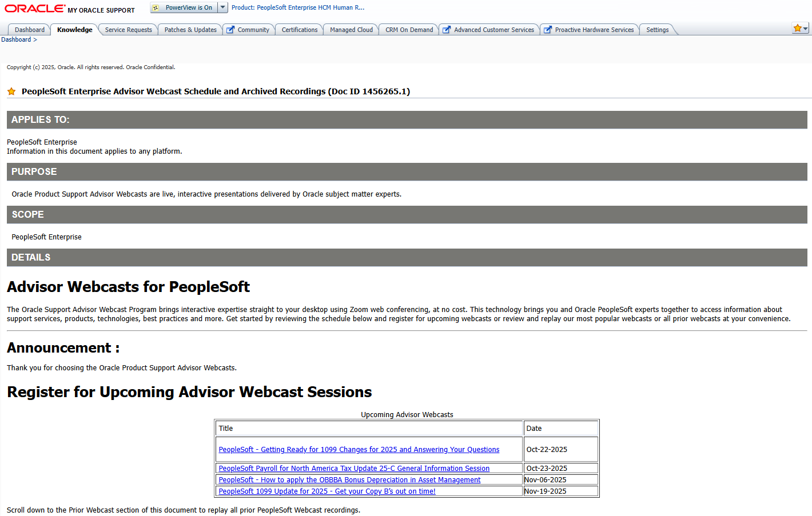
Task: Click the external-link icon on Proactive Hardware Services
Action: [x=547, y=29]
